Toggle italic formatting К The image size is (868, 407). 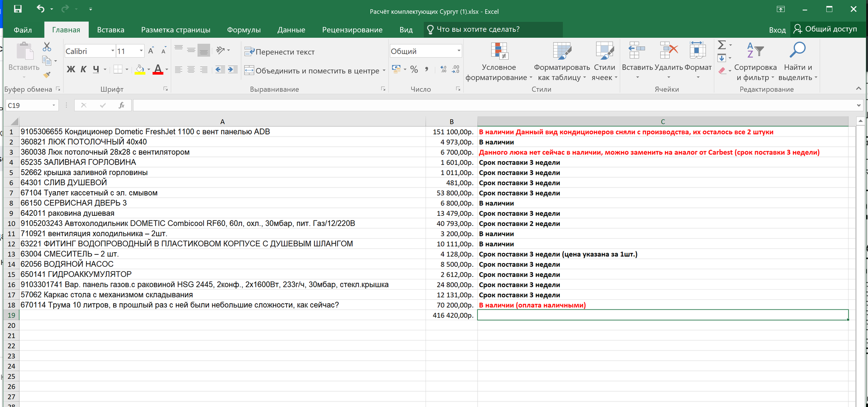click(83, 70)
